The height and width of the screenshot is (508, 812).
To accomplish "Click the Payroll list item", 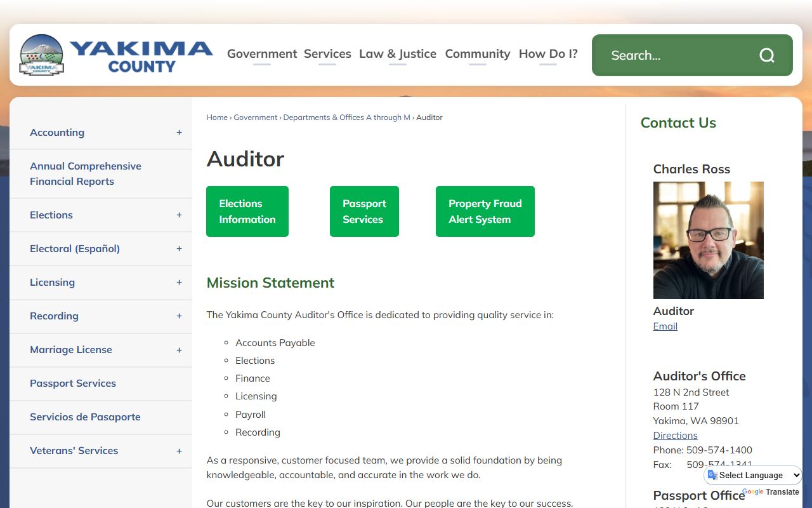I will tap(251, 415).
